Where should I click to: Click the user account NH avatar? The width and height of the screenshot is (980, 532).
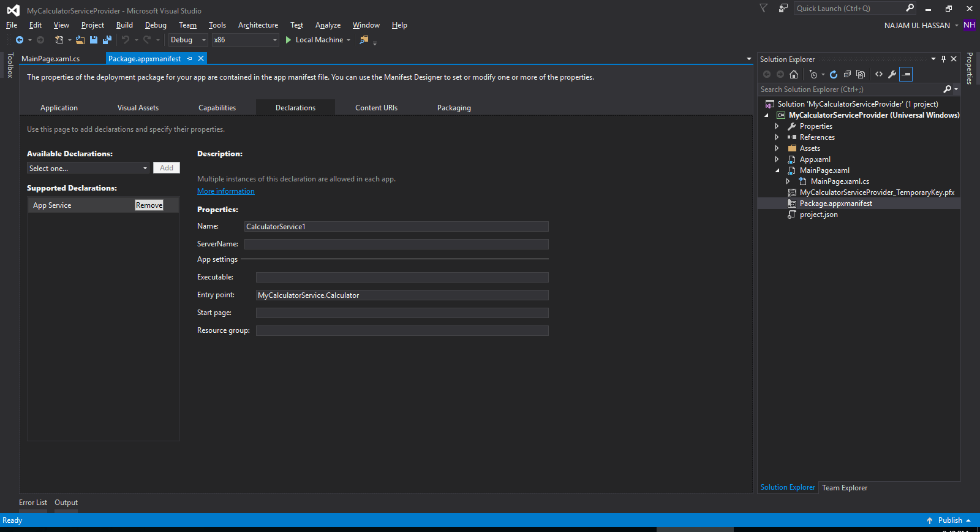coord(969,25)
